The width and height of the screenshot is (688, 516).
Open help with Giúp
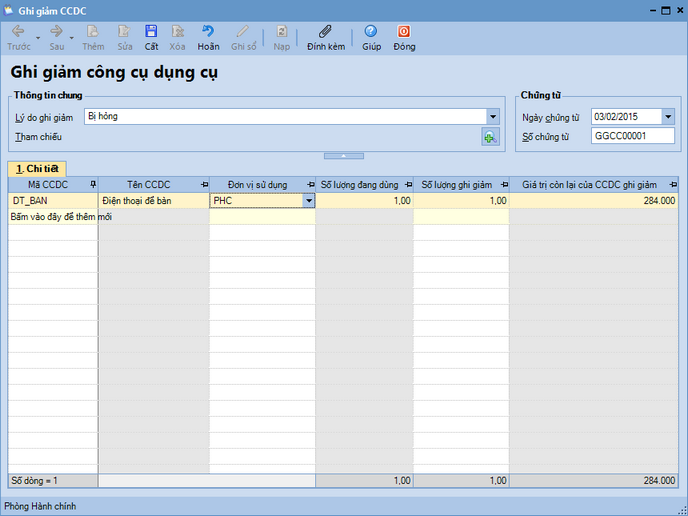(x=371, y=38)
